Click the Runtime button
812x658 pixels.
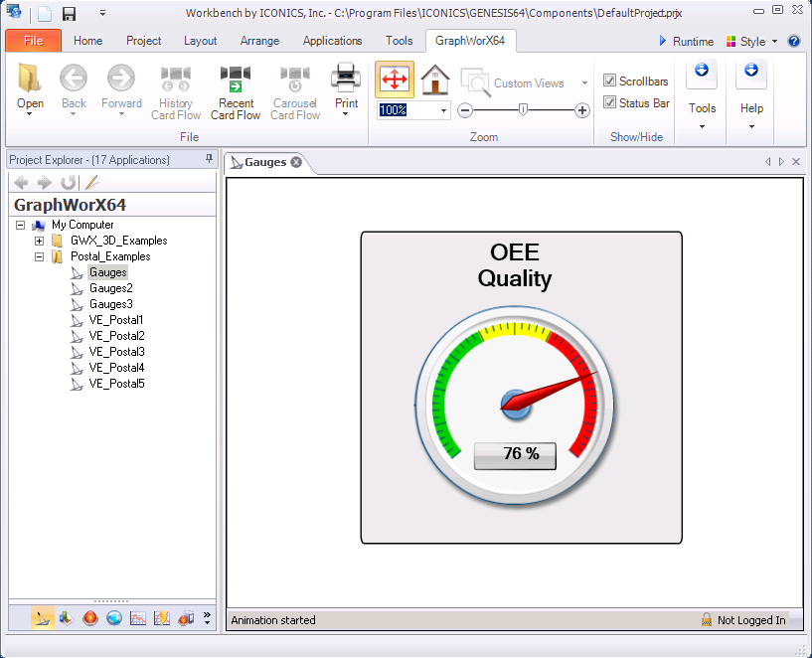(686, 42)
